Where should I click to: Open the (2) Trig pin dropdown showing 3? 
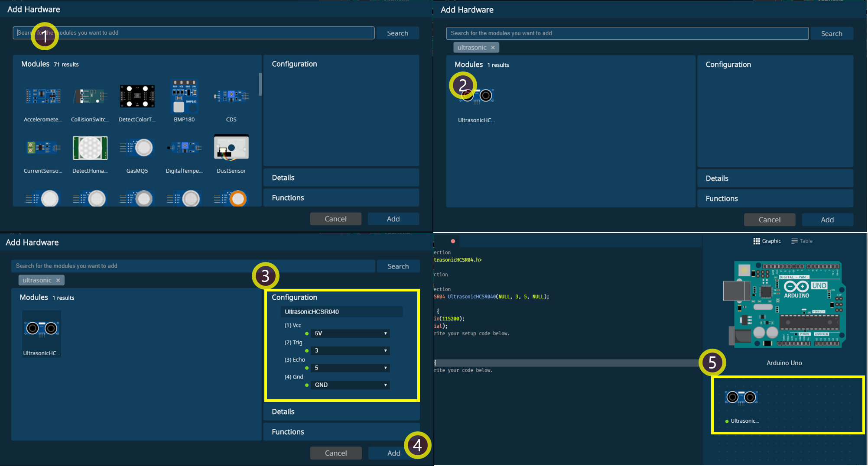tap(350, 351)
